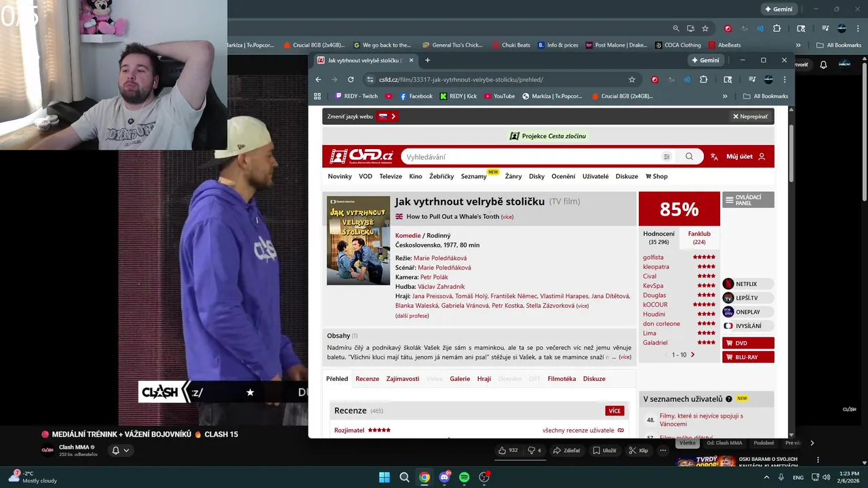
Task: Go back in the front browser window
Action: pyautogui.click(x=318, y=79)
